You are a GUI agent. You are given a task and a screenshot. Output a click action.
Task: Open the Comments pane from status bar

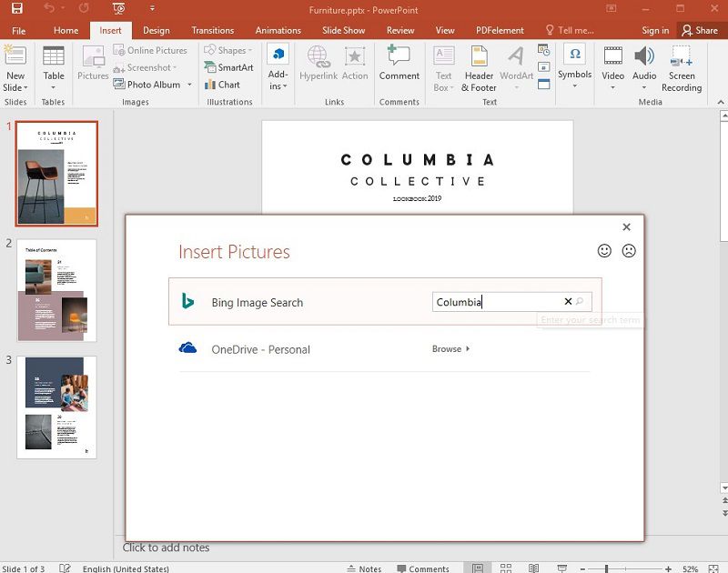coord(423,568)
